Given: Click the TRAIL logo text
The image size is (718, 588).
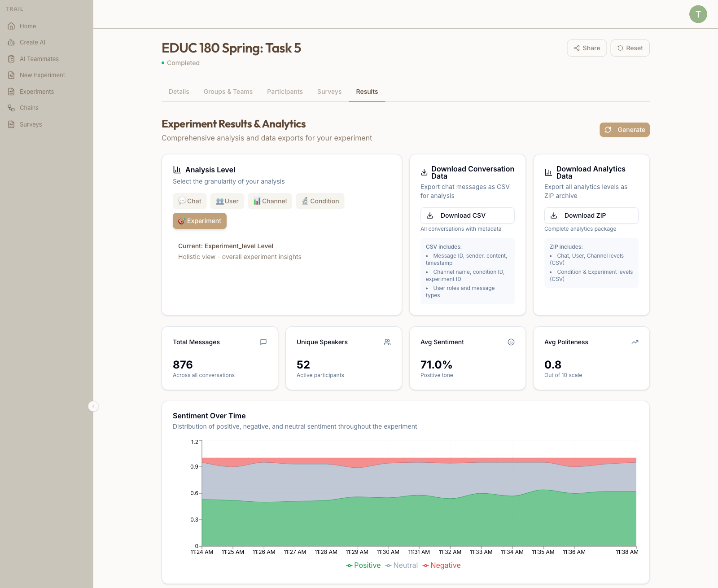Looking at the screenshot, I should [x=14, y=9].
